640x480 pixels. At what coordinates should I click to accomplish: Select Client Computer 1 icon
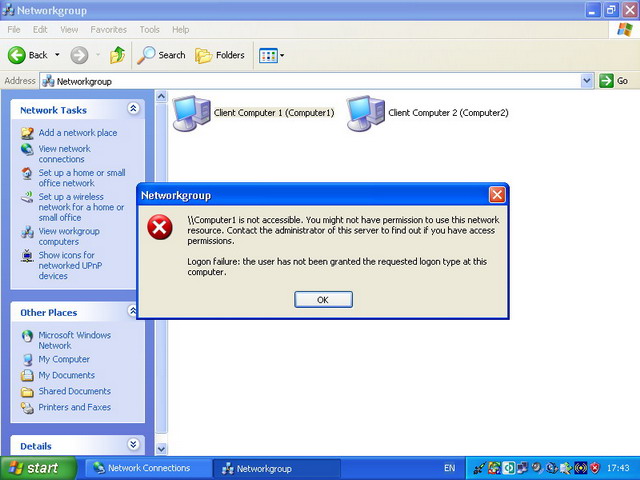[191, 113]
